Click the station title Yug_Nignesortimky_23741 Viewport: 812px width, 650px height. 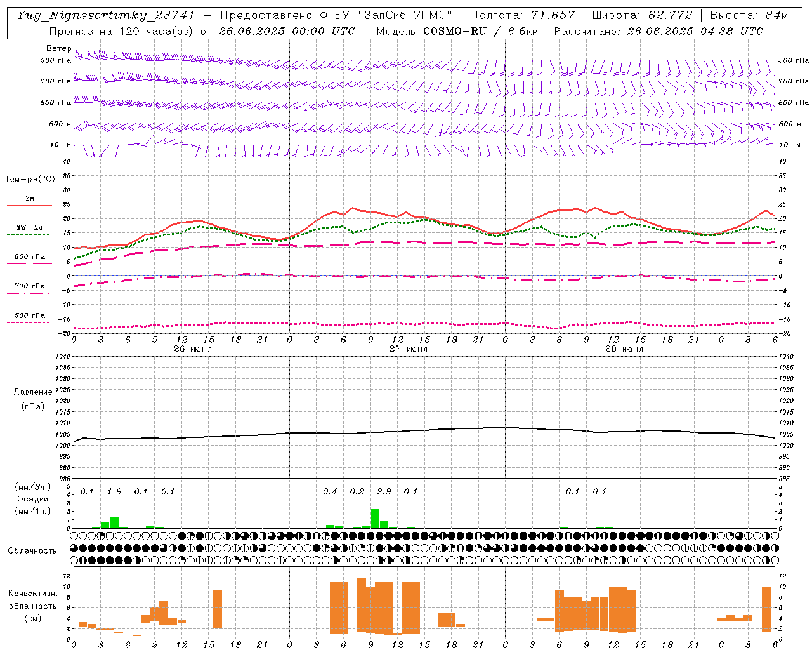pyautogui.click(x=106, y=15)
